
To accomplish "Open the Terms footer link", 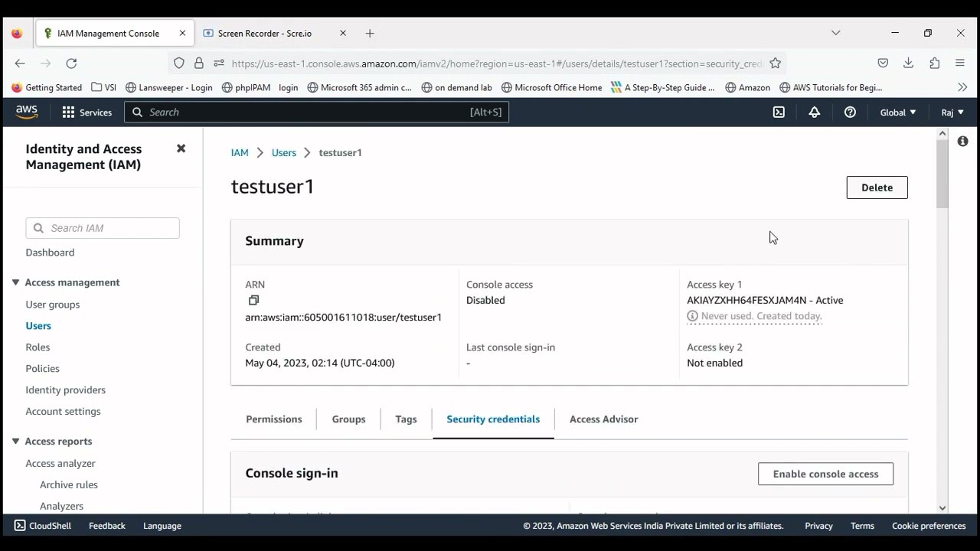I will point(862,526).
